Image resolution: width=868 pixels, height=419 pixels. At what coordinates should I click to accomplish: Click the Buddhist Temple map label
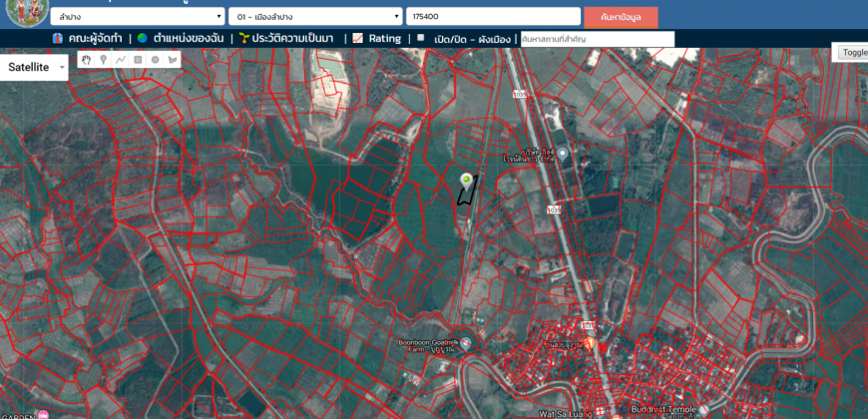coord(662,410)
